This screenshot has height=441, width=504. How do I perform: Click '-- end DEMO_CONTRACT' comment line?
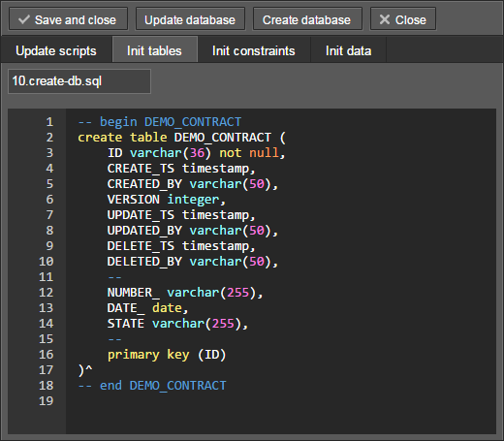(152, 386)
